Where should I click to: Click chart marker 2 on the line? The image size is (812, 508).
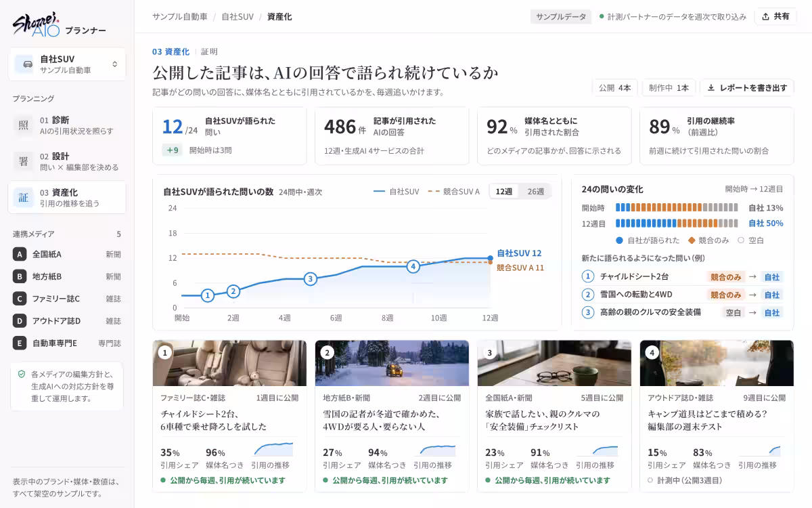tap(233, 291)
